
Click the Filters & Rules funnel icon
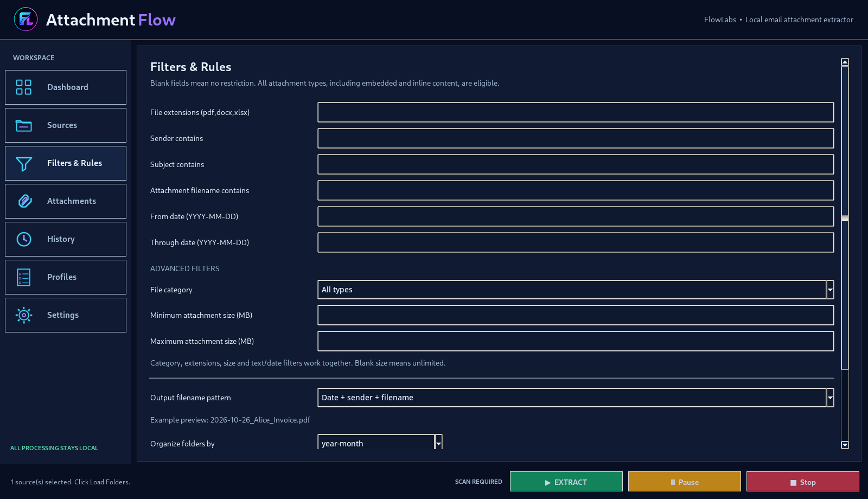coord(24,163)
